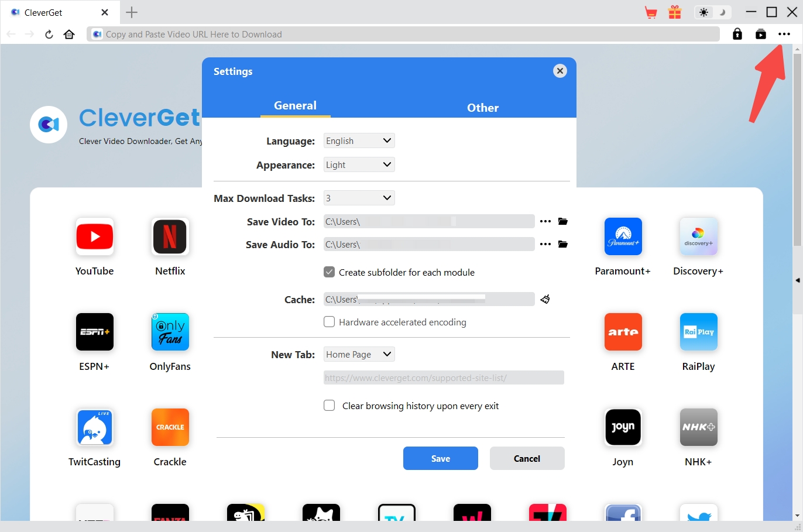Open folder for Save Audio To
The image size is (803, 532).
[x=563, y=244]
